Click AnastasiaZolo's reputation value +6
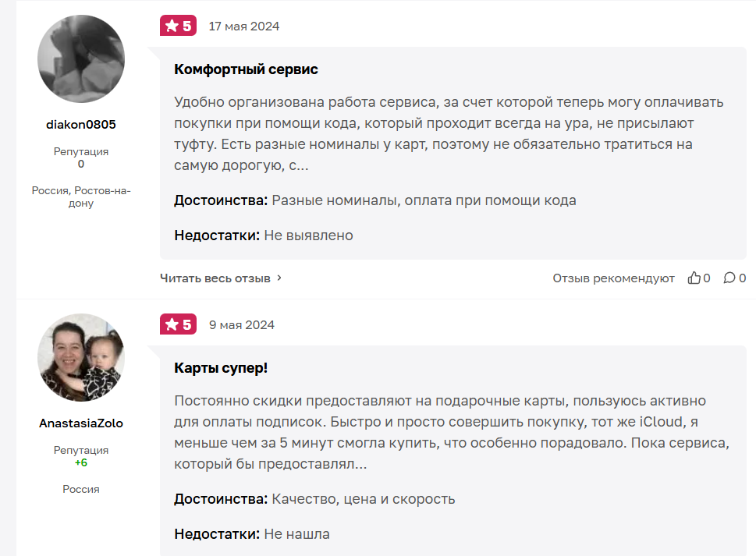The height and width of the screenshot is (556, 756). point(81,462)
